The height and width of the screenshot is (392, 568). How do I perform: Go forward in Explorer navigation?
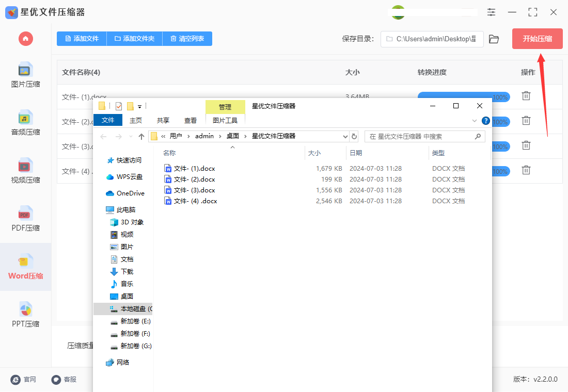[x=118, y=137]
